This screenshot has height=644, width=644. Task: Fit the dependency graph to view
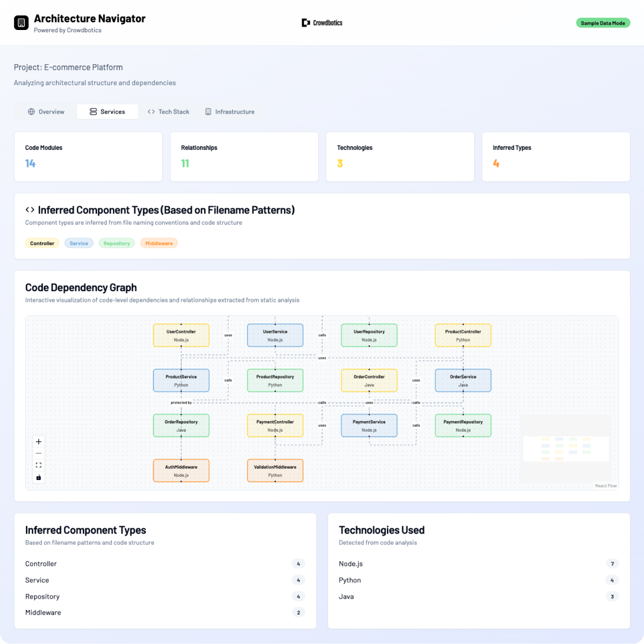(38, 465)
